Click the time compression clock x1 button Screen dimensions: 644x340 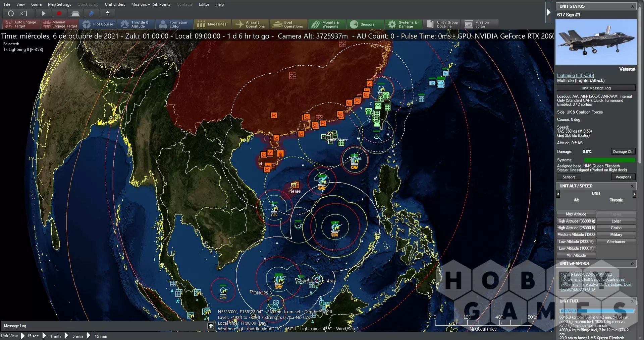[18, 13]
